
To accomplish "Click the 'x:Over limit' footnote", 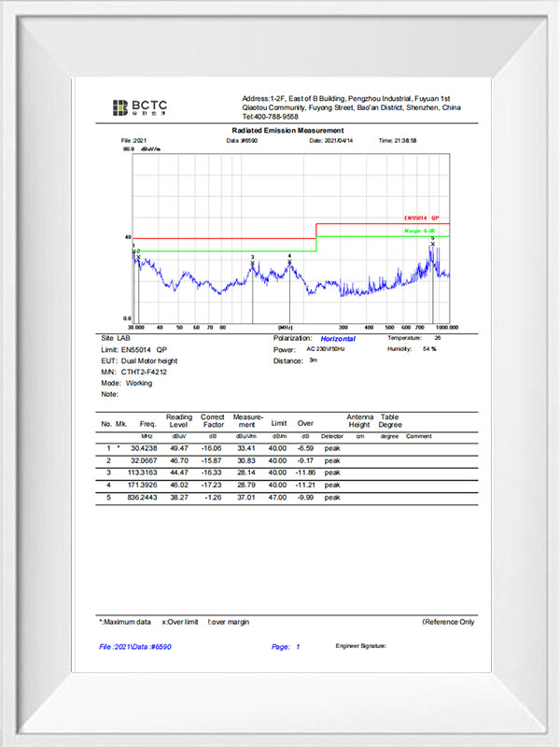I will click(180, 622).
